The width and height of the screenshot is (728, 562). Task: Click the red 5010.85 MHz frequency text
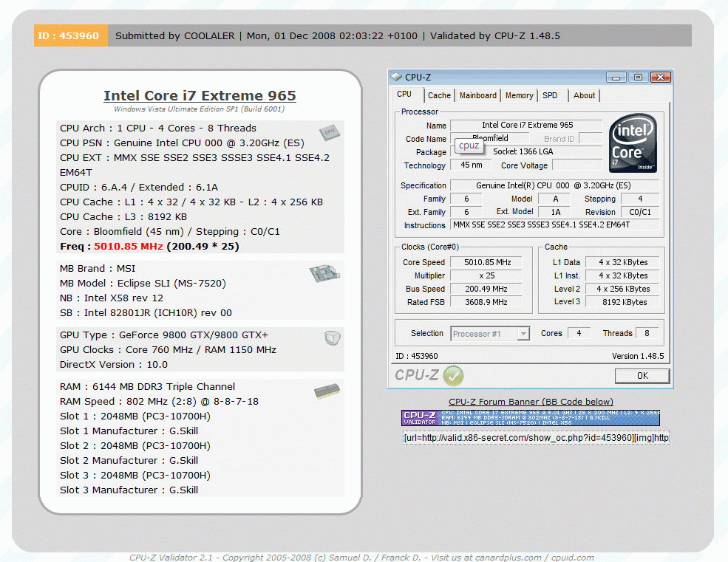tap(129, 247)
